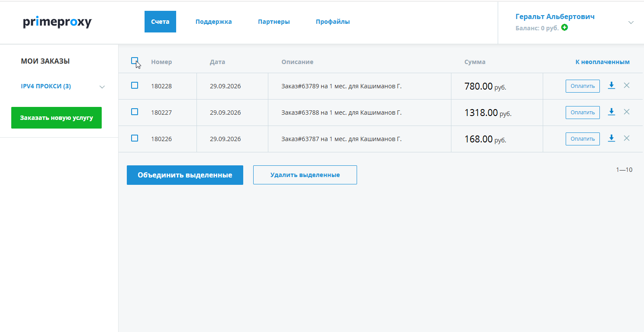Click the pagination text 1—10
Screen dimensions: 644x332
[x=624, y=170]
